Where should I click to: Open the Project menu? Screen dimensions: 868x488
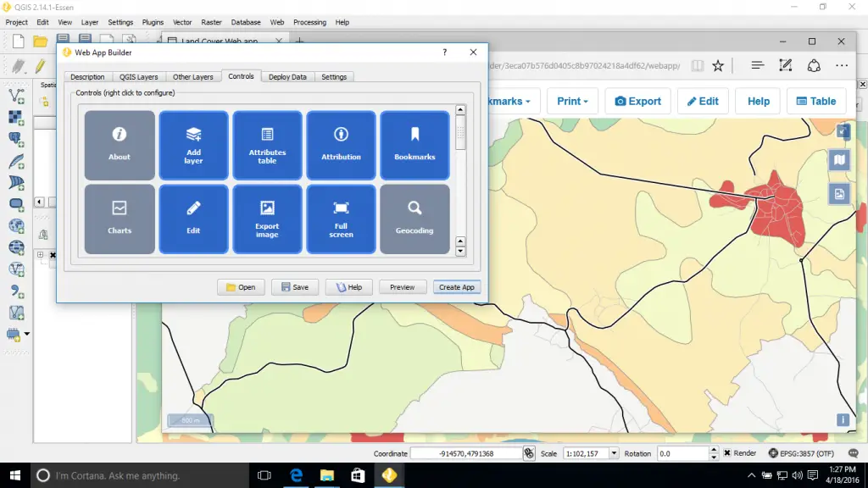point(17,22)
